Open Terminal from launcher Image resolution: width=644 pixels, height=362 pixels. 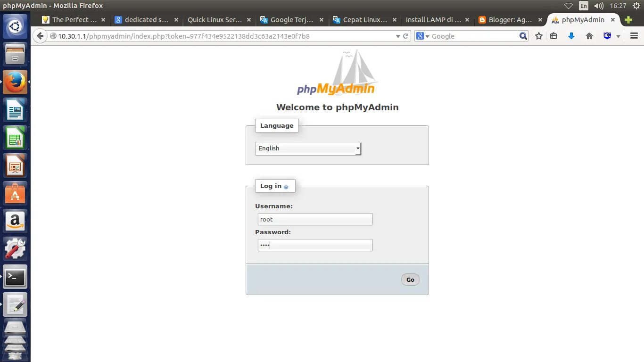[15, 277]
